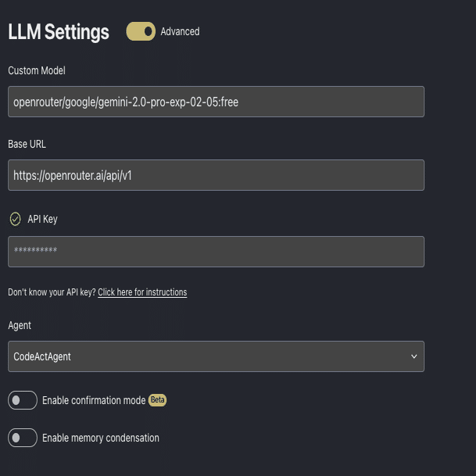
Task: Click the 'Custom Model' field label
Action: coord(37,70)
